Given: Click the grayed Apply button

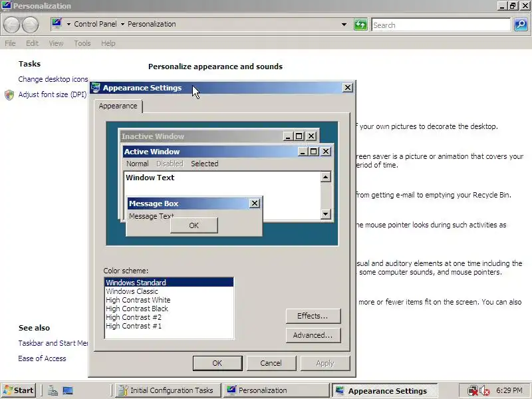Looking at the screenshot, I should click(325, 363).
